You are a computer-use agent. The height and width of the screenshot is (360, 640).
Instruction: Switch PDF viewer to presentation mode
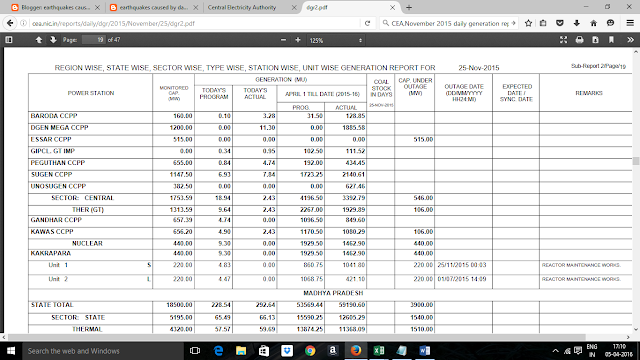click(563, 40)
